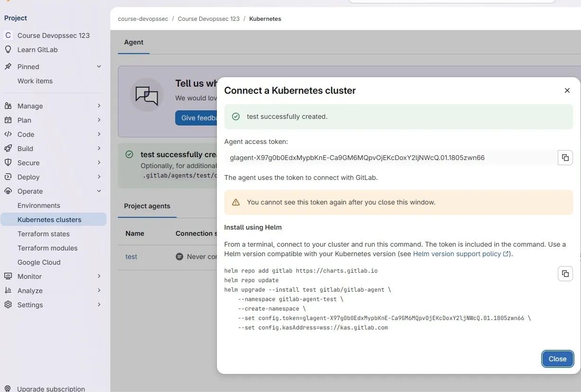
Task: Click the Operate cloud icon
Action: pos(8,191)
